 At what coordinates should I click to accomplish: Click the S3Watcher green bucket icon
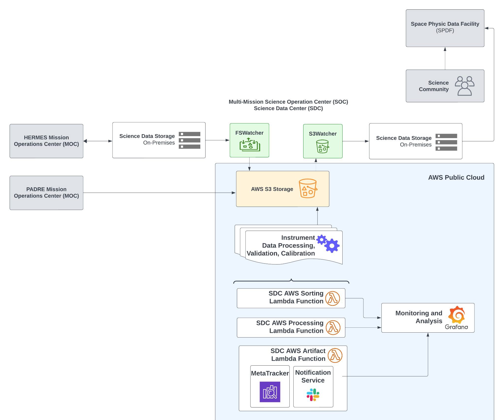point(322,146)
